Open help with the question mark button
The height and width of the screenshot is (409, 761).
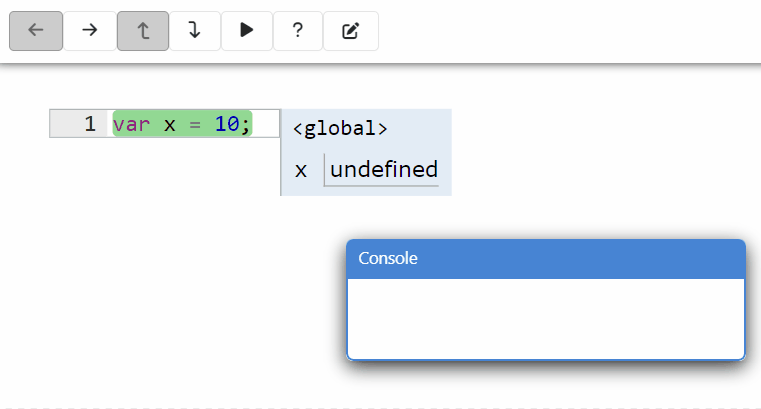298,30
